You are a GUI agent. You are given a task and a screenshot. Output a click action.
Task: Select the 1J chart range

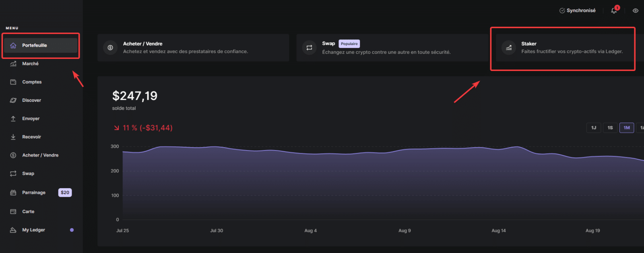(594, 128)
